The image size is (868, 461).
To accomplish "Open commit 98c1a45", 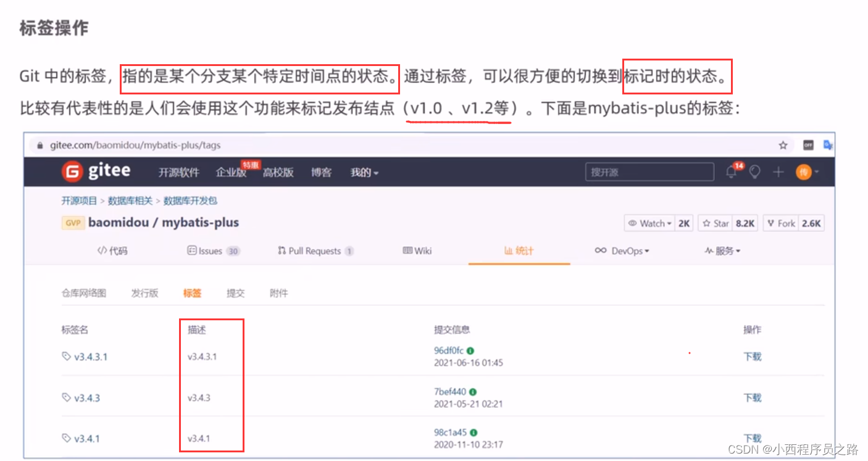I will pos(451,433).
